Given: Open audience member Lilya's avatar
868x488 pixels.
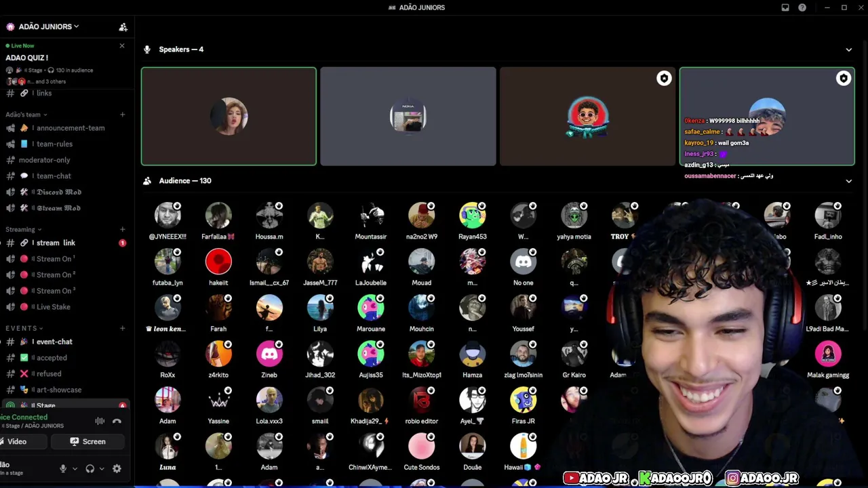Looking at the screenshot, I should tap(320, 308).
